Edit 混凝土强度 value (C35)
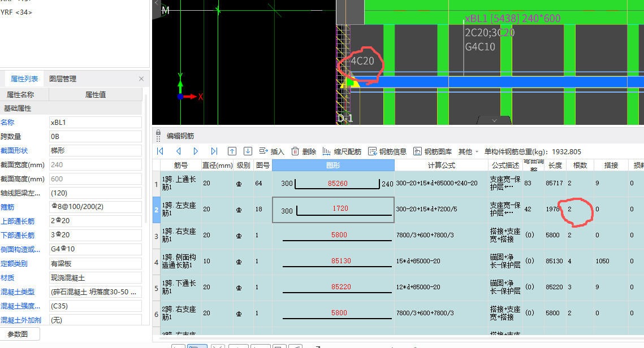The image size is (644, 348). [x=96, y=306]
